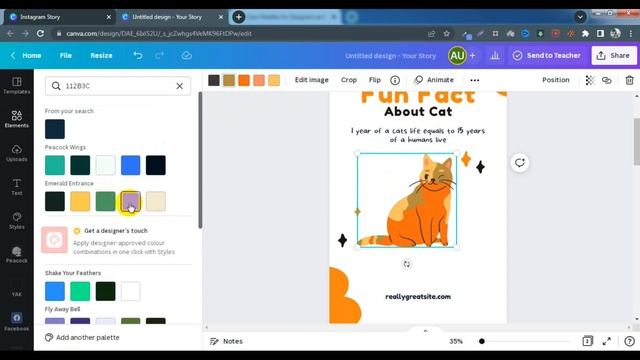The width and height of the screenshot is (640, 360).
Task: Pick the yellow swatch in Emerald Entrance
Action: click(x=80, y=201)
